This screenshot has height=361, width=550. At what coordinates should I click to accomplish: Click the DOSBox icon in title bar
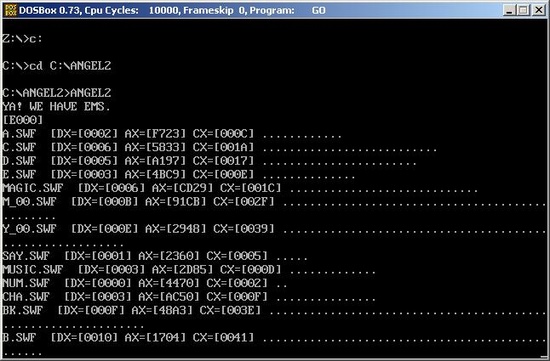tap(11, 10)
